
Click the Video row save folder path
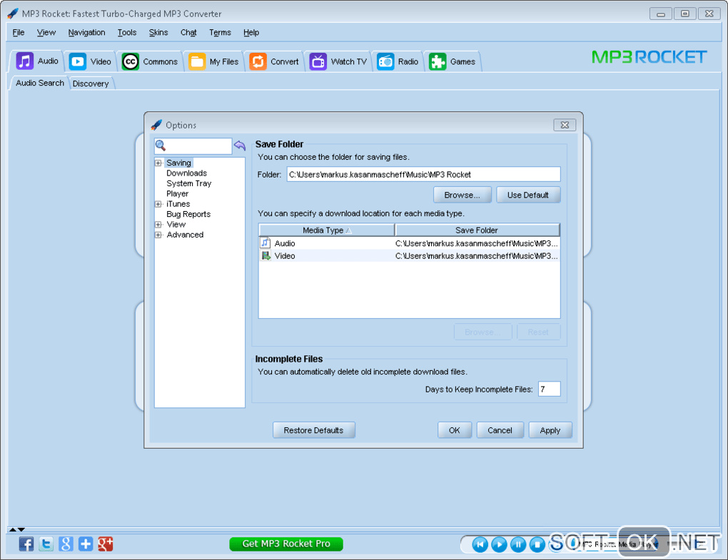tap(476, 255)
